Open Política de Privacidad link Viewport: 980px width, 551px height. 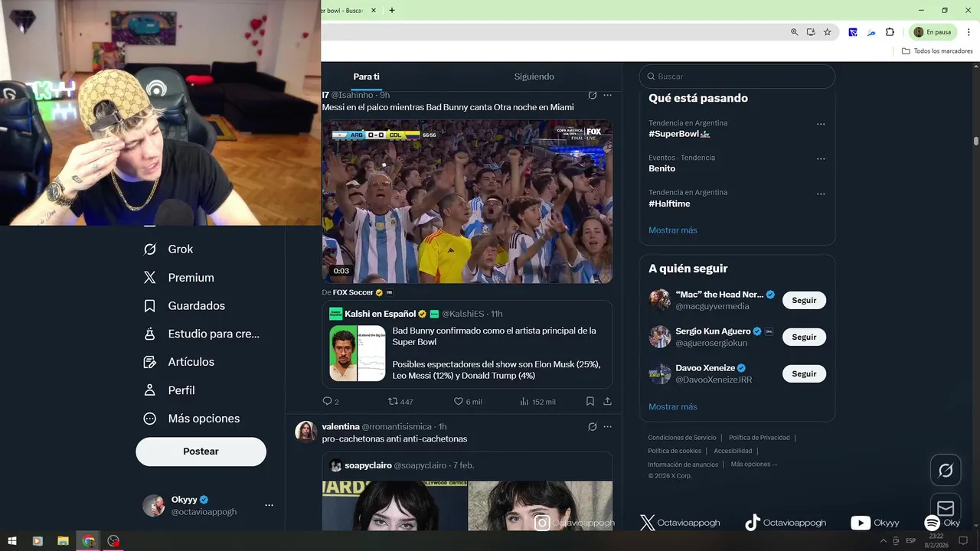(759, 438)
